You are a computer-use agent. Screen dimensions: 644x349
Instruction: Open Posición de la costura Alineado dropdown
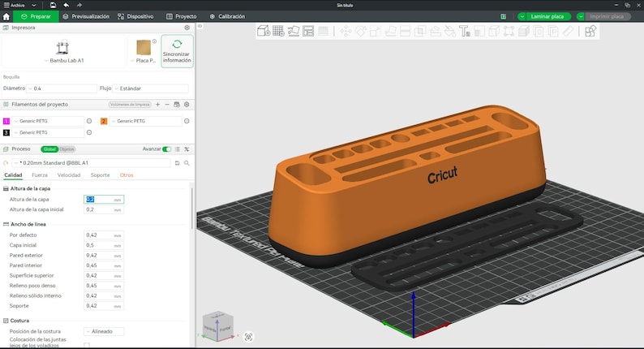pos(104,331)
